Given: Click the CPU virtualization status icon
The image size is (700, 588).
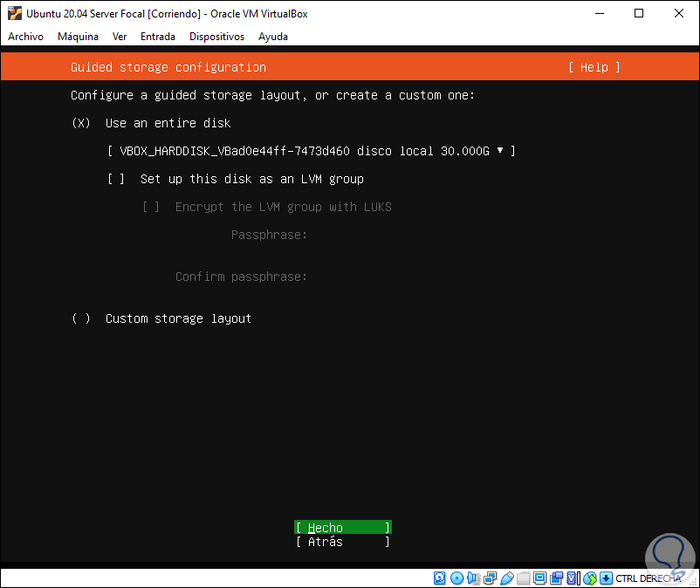Looking at the screenshot, I should click(573, 578).
